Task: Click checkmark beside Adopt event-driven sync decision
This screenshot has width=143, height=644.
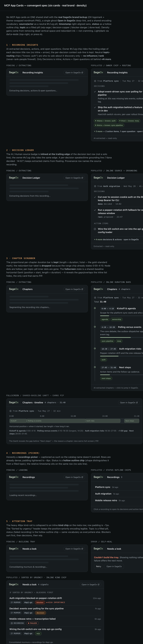Action: 95,92
